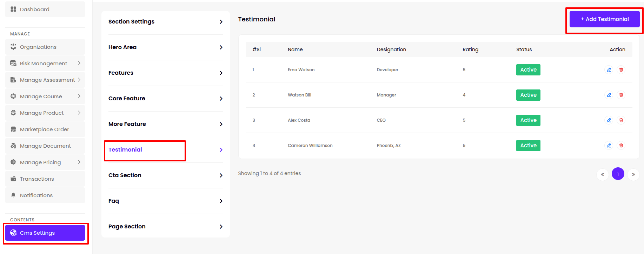Image resolution: width=644 pixels, height=254 pixels.
Task: Click page 1 in pagination
Action: [618, 174]
